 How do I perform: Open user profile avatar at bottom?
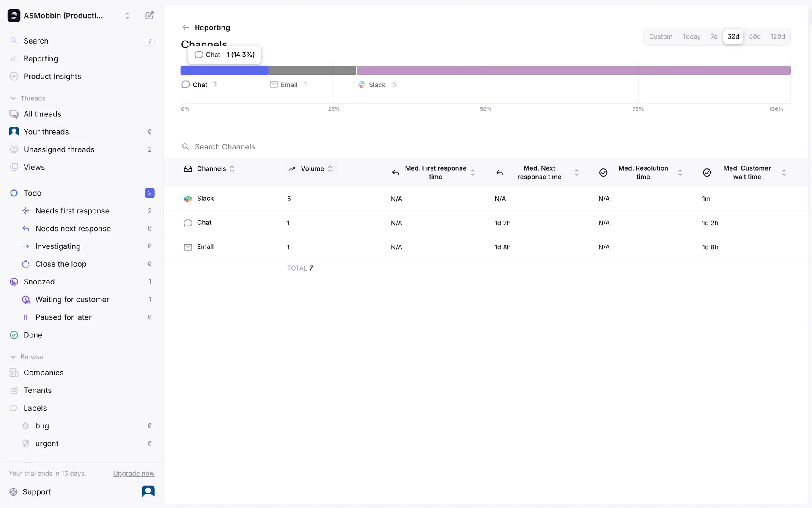click(148, 491)
